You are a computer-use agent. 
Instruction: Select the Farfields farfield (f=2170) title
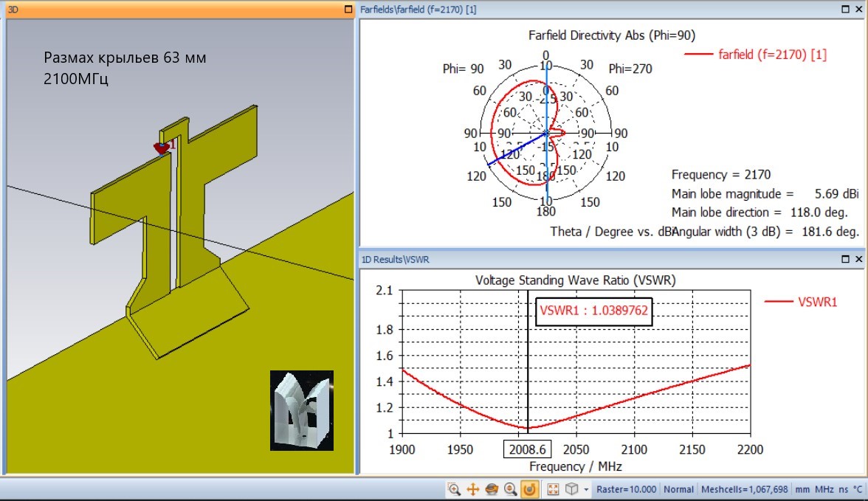(418, 10)
